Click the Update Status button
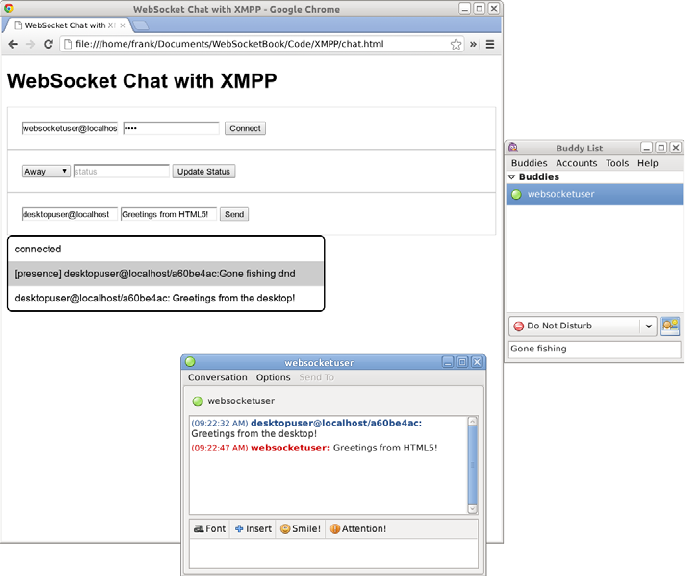The width and height of the screenshot is (685, 576). (x=204, y=171)
